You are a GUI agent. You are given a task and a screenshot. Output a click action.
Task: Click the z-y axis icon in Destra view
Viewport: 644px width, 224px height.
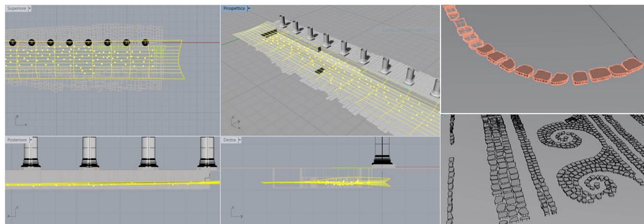236,212
